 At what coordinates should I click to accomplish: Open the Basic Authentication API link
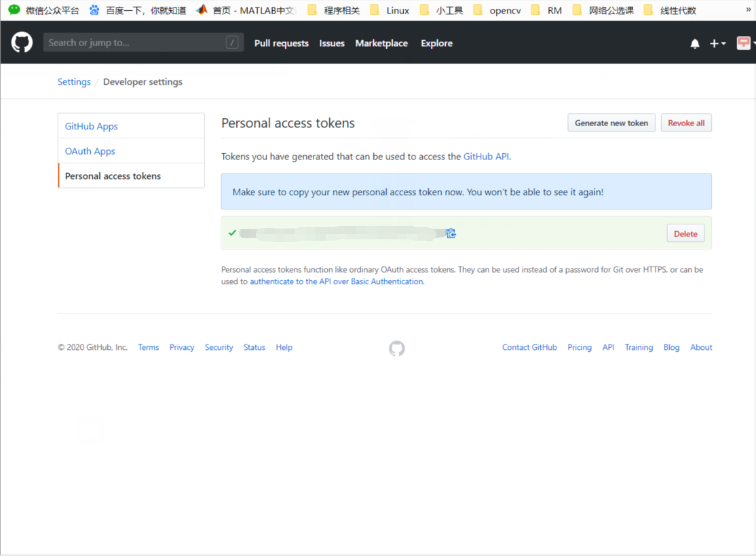click(x=336, y=281)
